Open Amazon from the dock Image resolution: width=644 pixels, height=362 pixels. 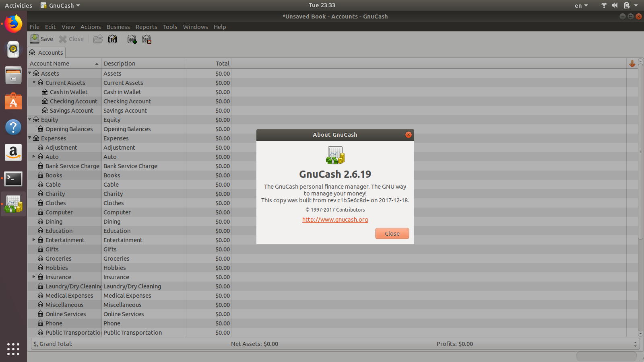[x=13, y=153]
